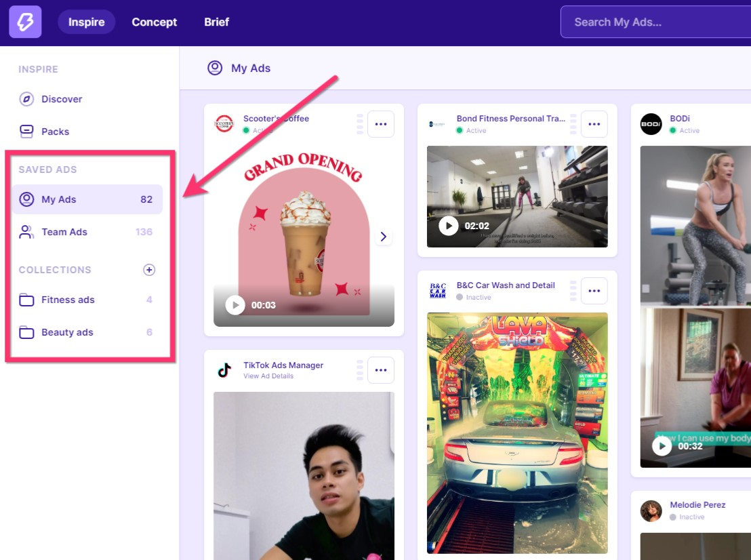Open Scooter's Coffee ad options menu

(x=381, y=124)
